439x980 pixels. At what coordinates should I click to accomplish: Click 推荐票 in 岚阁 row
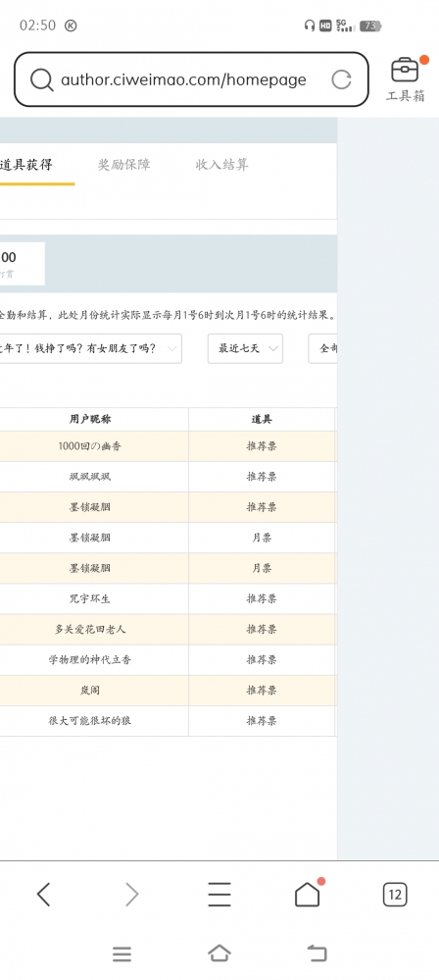pos(262,691)
